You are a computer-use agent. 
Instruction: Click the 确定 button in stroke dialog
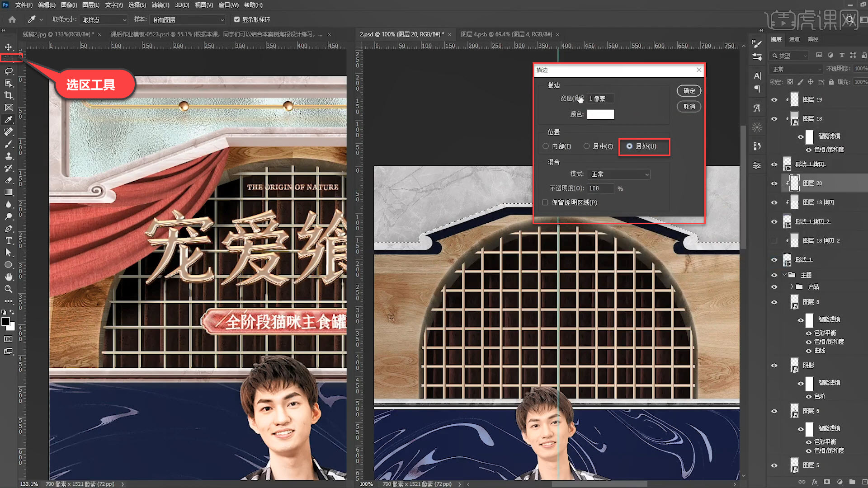[x=689, y=91]
